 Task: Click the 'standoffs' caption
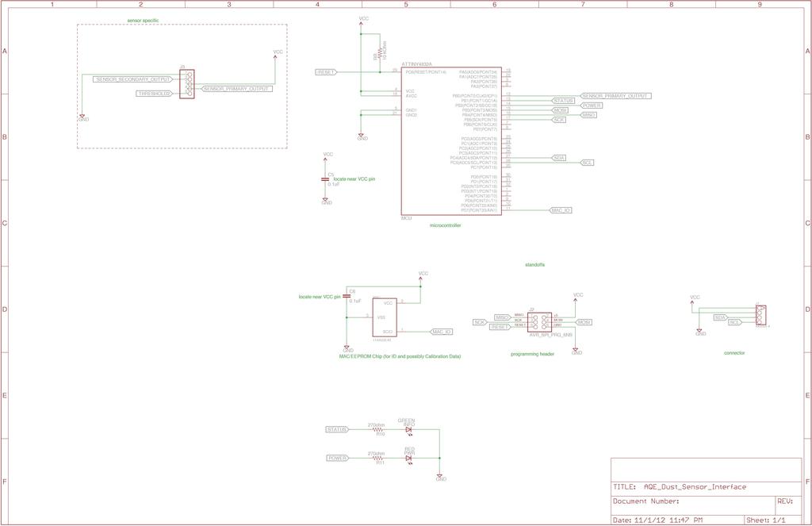(534, 265)
